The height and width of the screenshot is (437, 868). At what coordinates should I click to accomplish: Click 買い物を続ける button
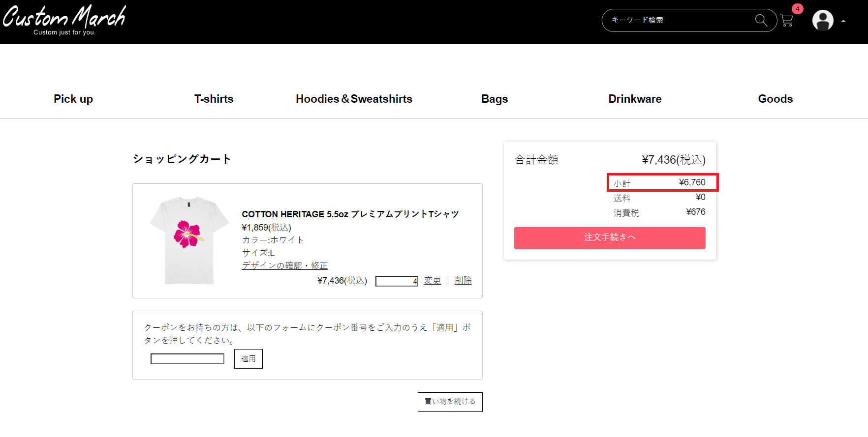coord(450,402)
